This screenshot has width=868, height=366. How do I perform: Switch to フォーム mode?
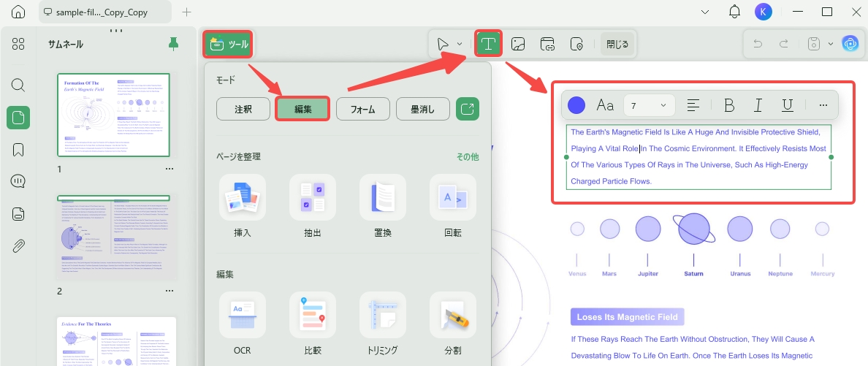[363, 109]
